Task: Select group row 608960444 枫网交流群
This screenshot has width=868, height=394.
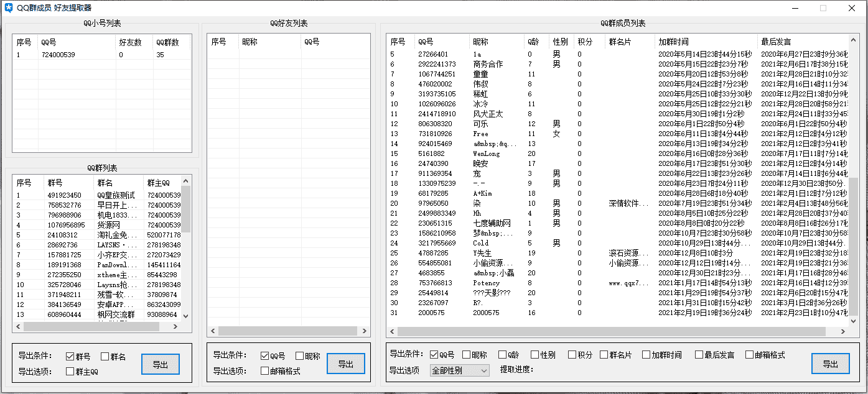Action: pyautogui.click(x=97, y=314)
